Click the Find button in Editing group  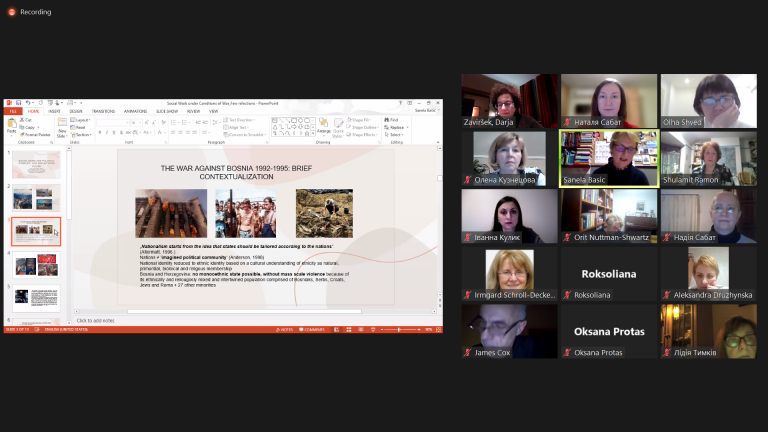pyautogui.click(x=391, y=120)
